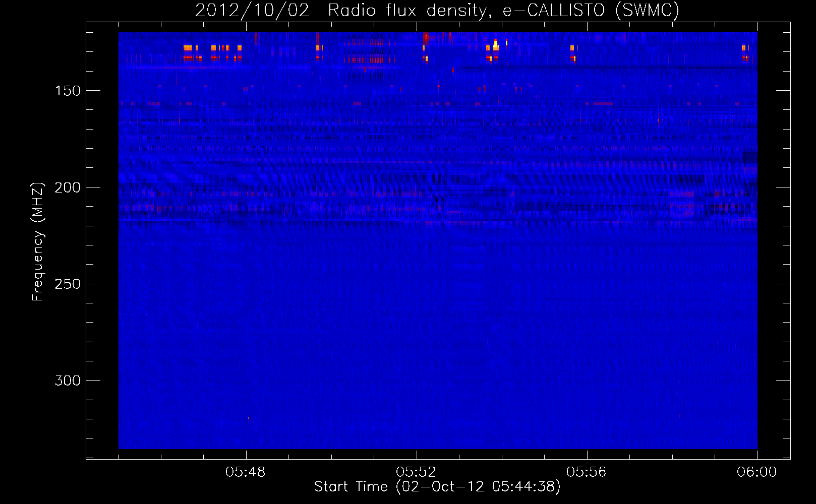Image resolution: width=816 pixels, height=504 pixels.
Task: Click the 05:48 time tick label
Action: click(x=246, y=472)
